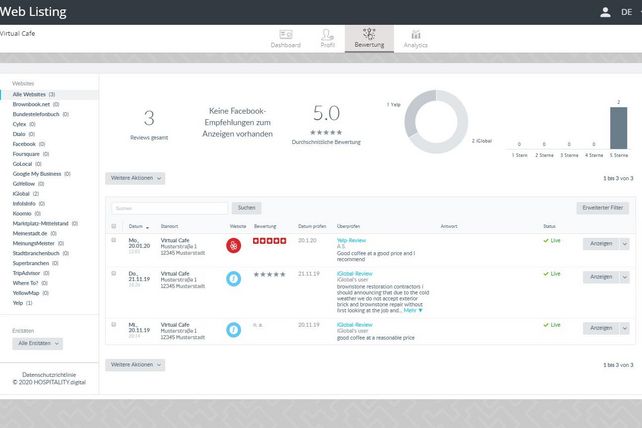
Task: Tick the select-all checkbox in table header
Action: point(114,226)
